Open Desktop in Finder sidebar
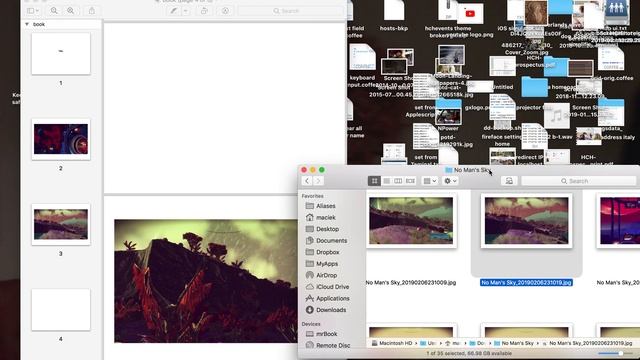 [327, 229]
